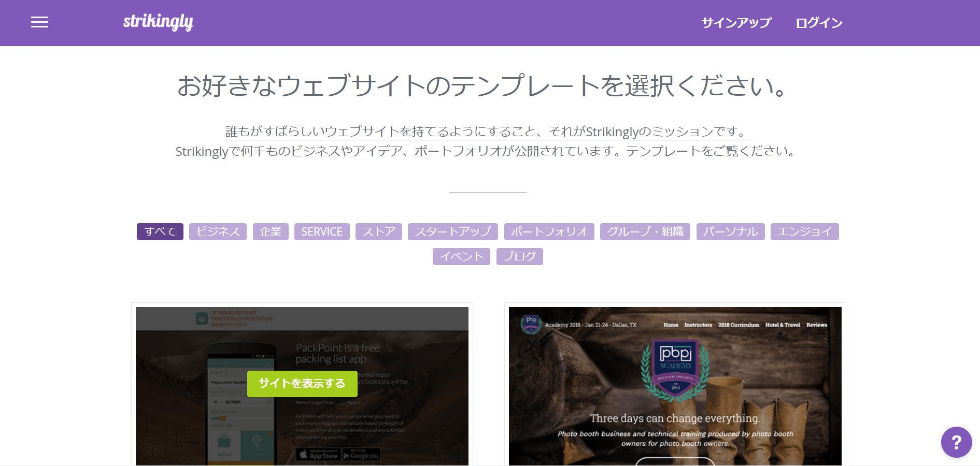Select the パーソナル template filter
The height and width of the screenshot is (466, 980).
coord(730,231)
